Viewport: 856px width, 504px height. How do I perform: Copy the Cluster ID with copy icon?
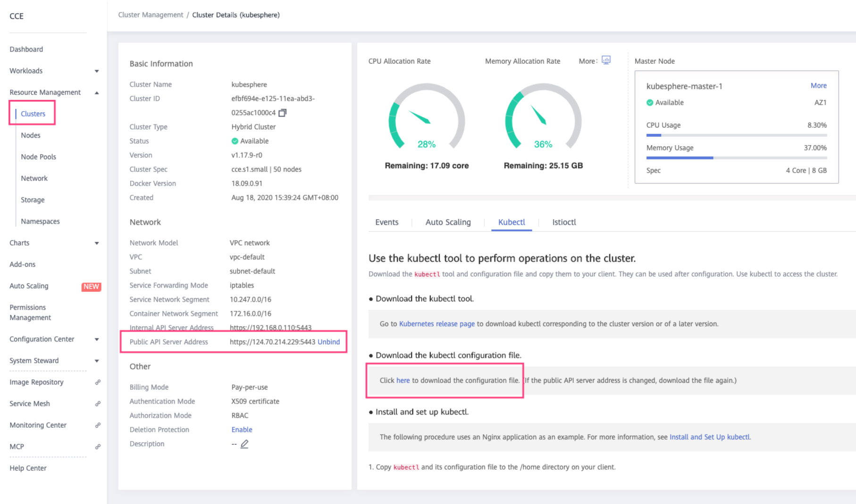(x=282, y=113)
